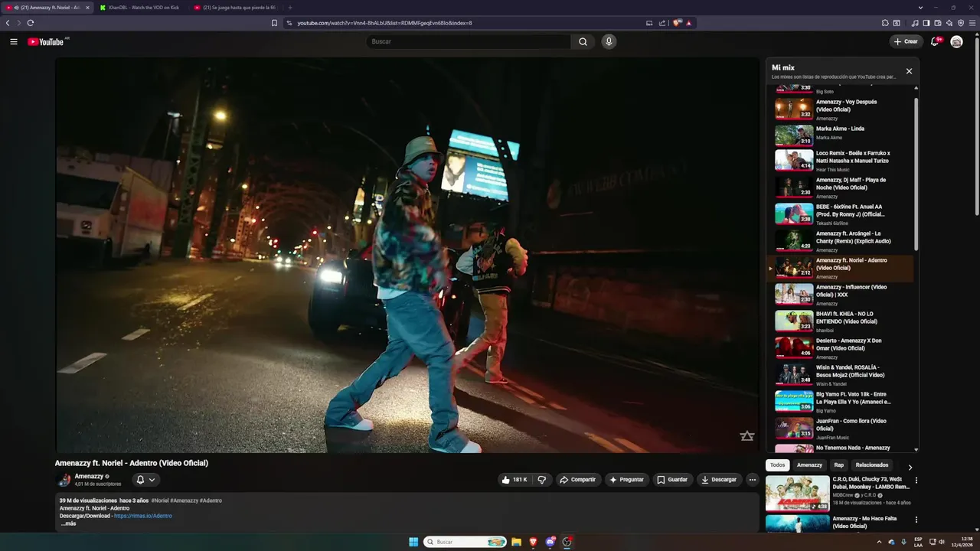980x551 pixels.
Task: Open Amenazzy channel avatar below video
Action: (64, 480)
